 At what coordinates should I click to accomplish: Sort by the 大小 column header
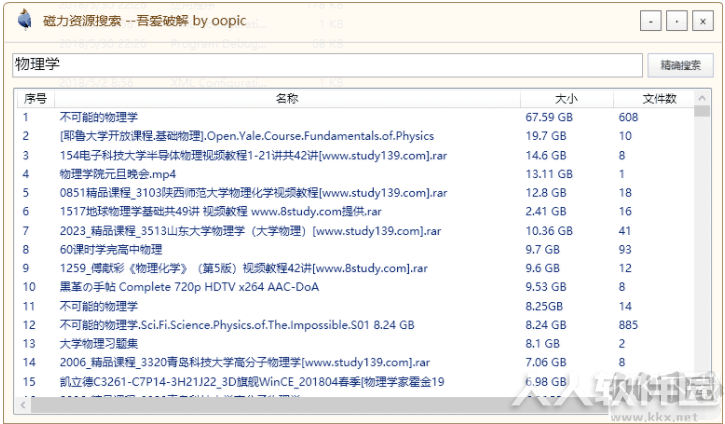tap(566, 98)
